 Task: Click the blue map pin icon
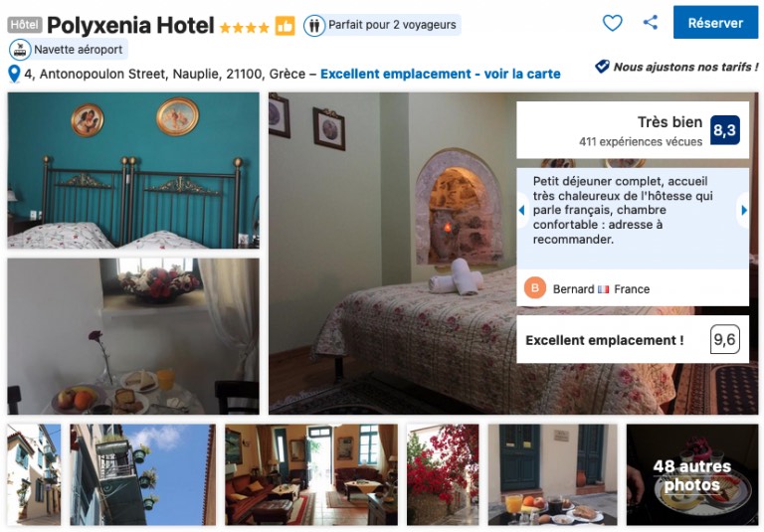14,74
